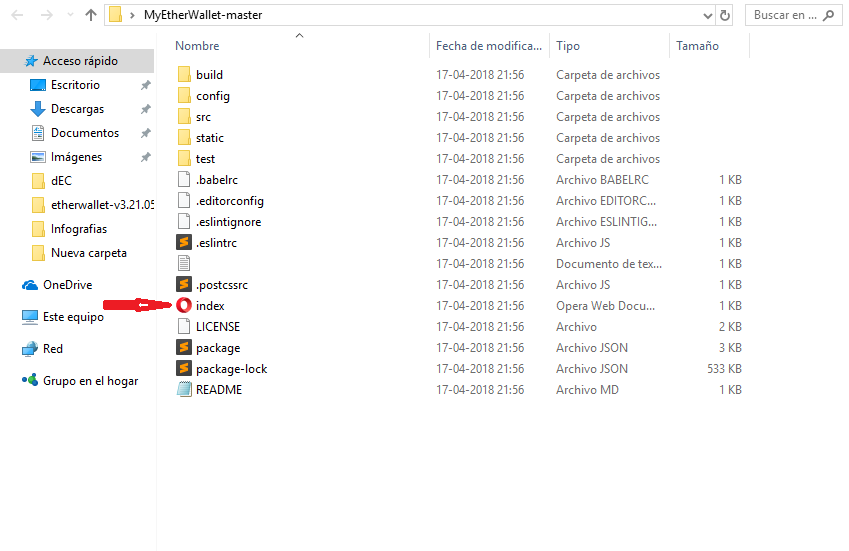Open Imágenes in the sidebar
Image resolution: width=849 pixels, height=551 pixels.
point(76,157)
